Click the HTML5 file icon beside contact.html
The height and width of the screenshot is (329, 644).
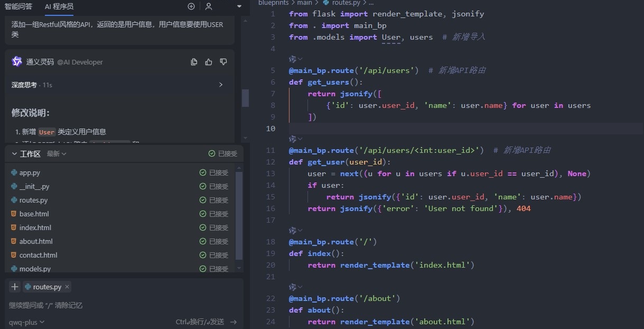point(14,255)
